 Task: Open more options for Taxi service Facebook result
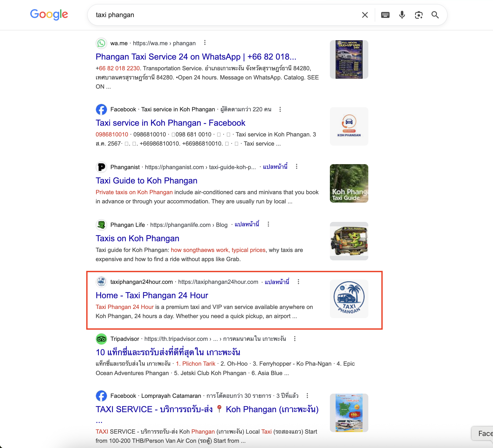(x=280, y=109)
